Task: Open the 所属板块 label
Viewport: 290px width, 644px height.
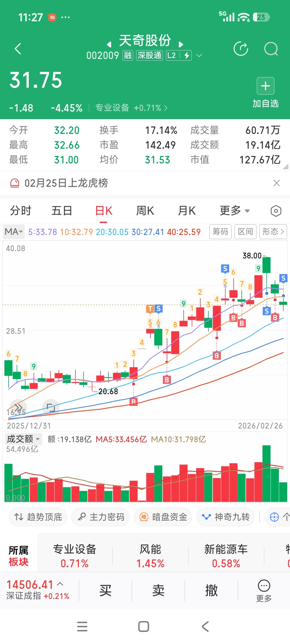Action: pyautogui.click(x=19, y=556)
